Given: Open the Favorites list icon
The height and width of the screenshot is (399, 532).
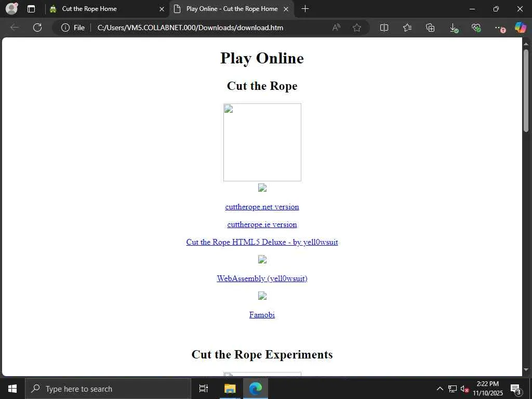Looking at the screenshot, I should coord(407,28).
